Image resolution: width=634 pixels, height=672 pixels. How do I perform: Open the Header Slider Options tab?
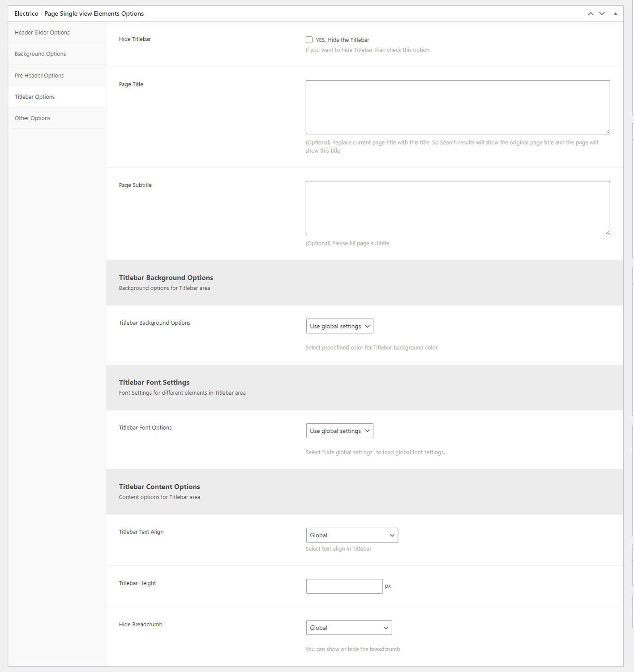coord(42,33)
